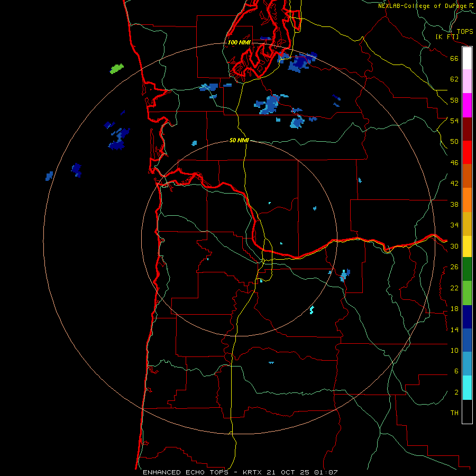Click the navy blue legend swatch

pyautogui.click(x=467, y=317)
